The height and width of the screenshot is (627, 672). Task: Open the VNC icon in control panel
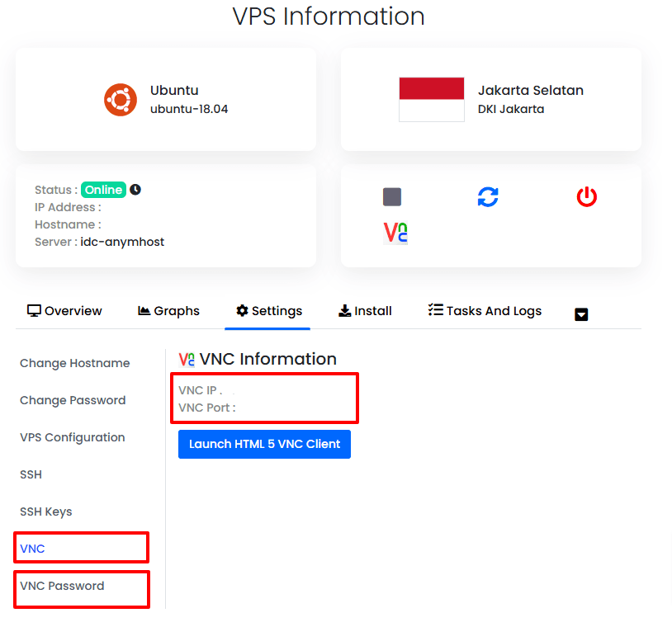coord(395,233)
